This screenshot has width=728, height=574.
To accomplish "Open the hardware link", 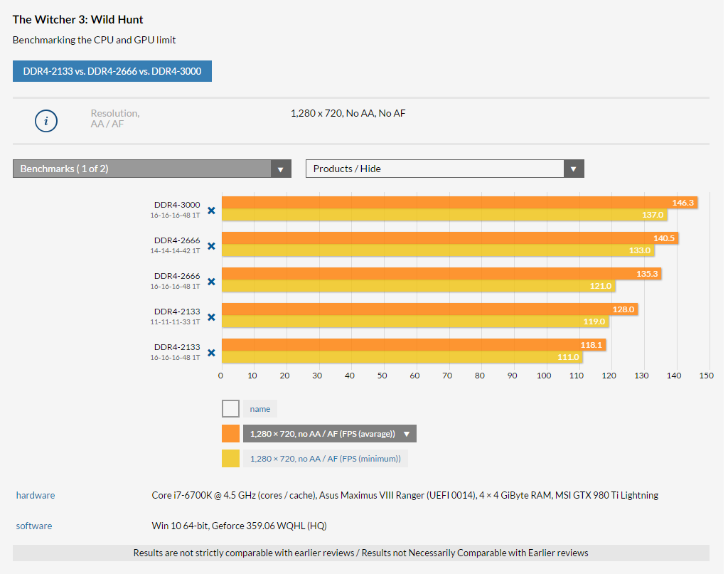I will click(36, 496).
